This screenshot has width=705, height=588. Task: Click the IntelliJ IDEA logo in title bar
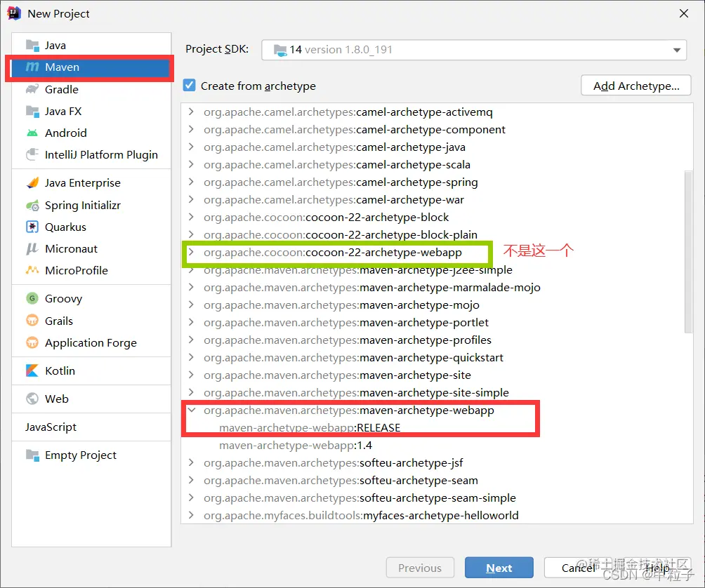(x=14, y=13)
